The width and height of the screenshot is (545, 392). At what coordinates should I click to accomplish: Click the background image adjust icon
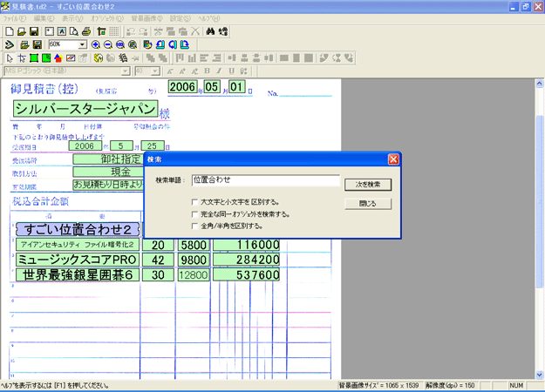tap(147, 44)
